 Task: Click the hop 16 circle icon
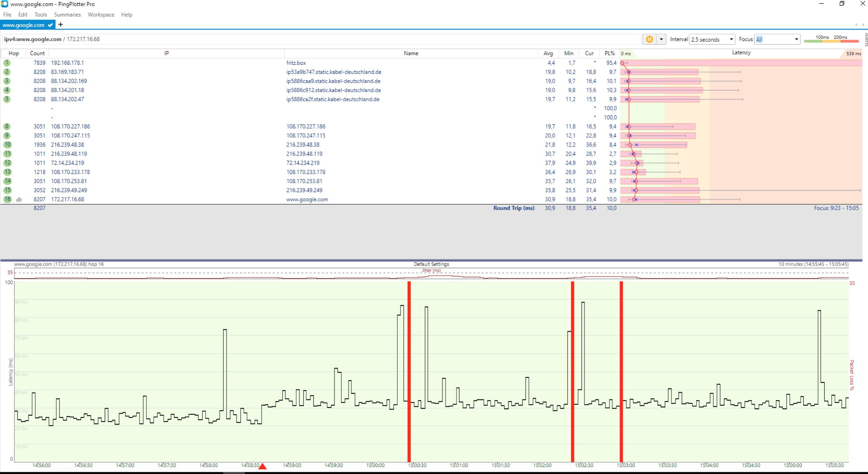[x=7, y=199]
